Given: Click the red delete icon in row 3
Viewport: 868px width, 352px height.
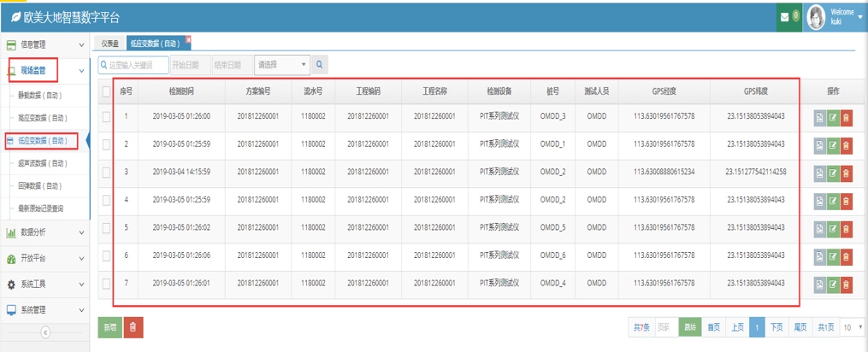Looking at the screenshot, I should (846, 173).
